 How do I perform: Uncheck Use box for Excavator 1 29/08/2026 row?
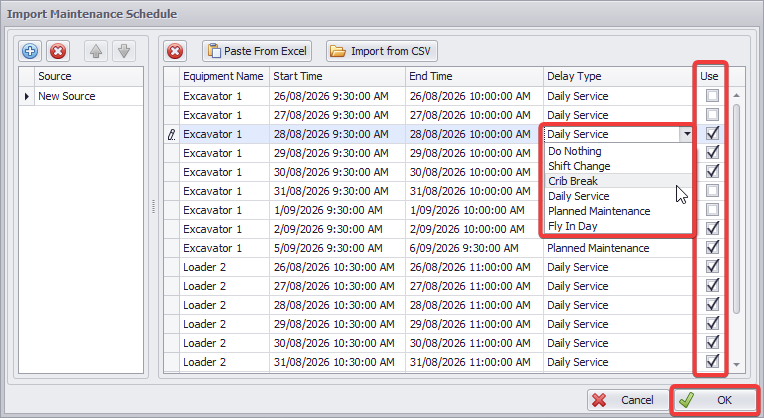pyautogui.click(x=712, y=152)
